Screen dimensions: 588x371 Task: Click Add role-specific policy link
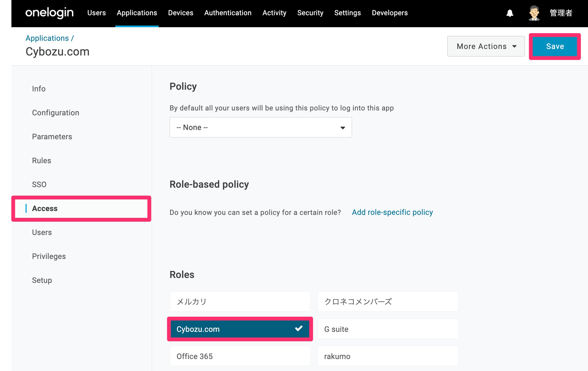pyautogui.click(x=392, y=212)
